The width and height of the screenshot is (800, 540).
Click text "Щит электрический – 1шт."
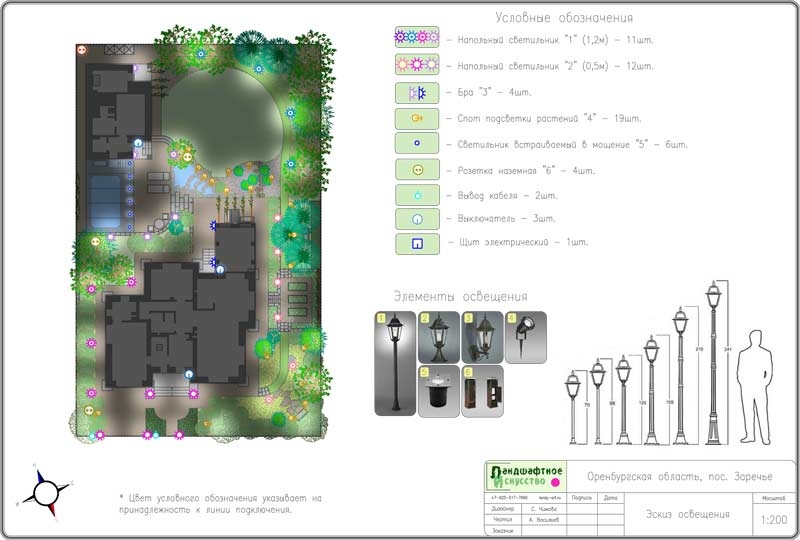[x=523, y=242]
